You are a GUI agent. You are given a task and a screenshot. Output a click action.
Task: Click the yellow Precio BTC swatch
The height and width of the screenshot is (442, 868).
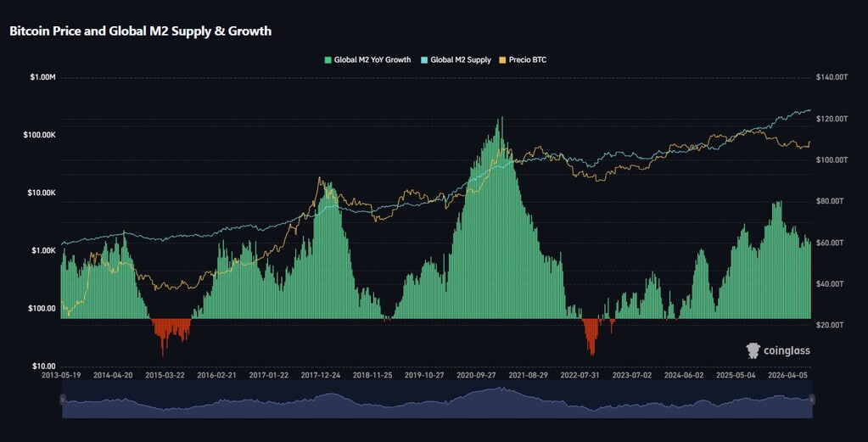[503, 59]
